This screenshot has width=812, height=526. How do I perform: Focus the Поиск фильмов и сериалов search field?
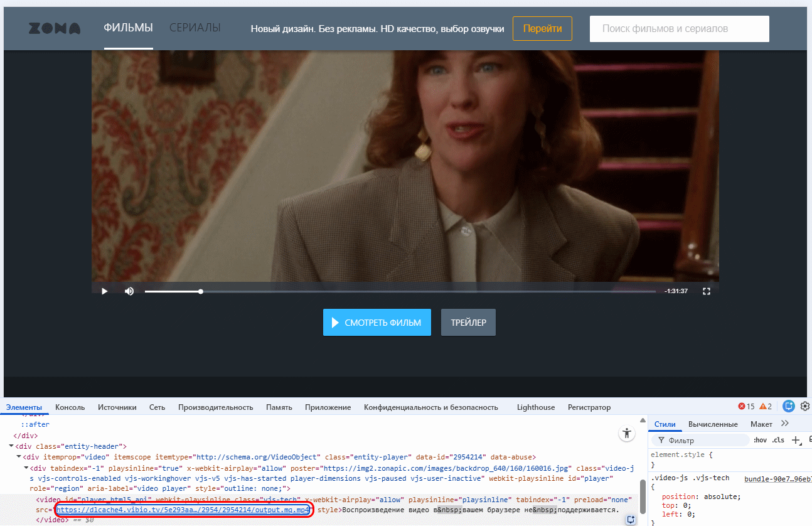(x=679, y=29)
